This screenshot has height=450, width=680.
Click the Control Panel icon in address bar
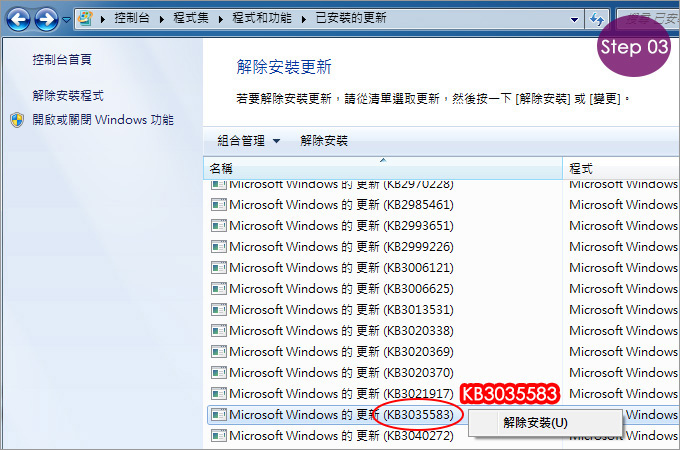[x=85, y=18]
